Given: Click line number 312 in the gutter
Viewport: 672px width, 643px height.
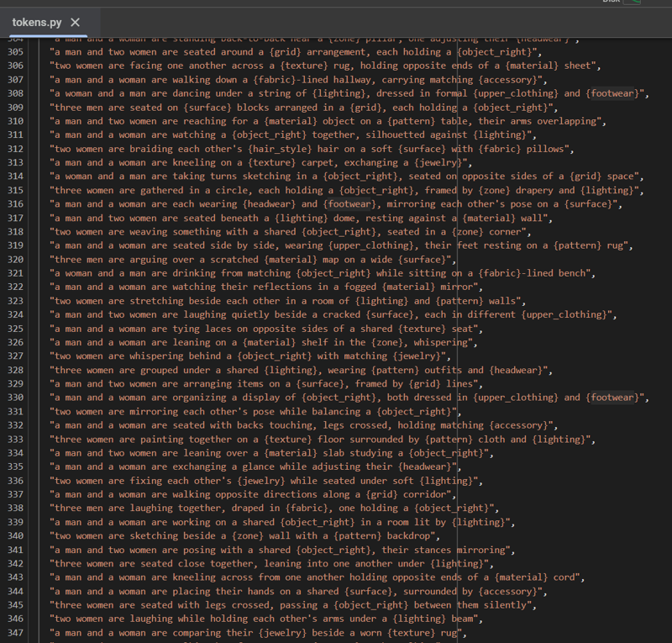Looking at the screenshot, I should click(x=15, y=149).
